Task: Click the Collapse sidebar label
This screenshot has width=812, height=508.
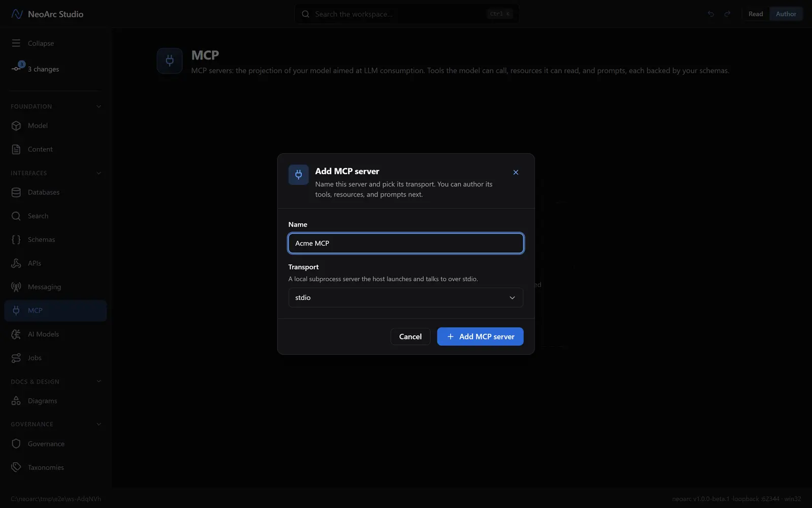Action: point(41,43)
